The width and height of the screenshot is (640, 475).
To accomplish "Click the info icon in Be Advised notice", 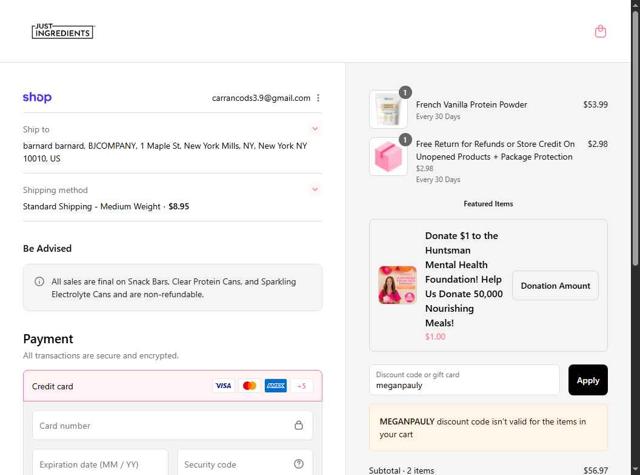I will [39, 282].
